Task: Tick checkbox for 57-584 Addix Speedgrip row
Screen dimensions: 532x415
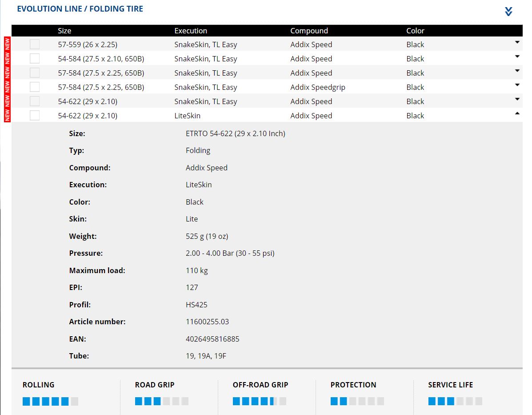Action: pyautogui.click(x=35, y=87)
